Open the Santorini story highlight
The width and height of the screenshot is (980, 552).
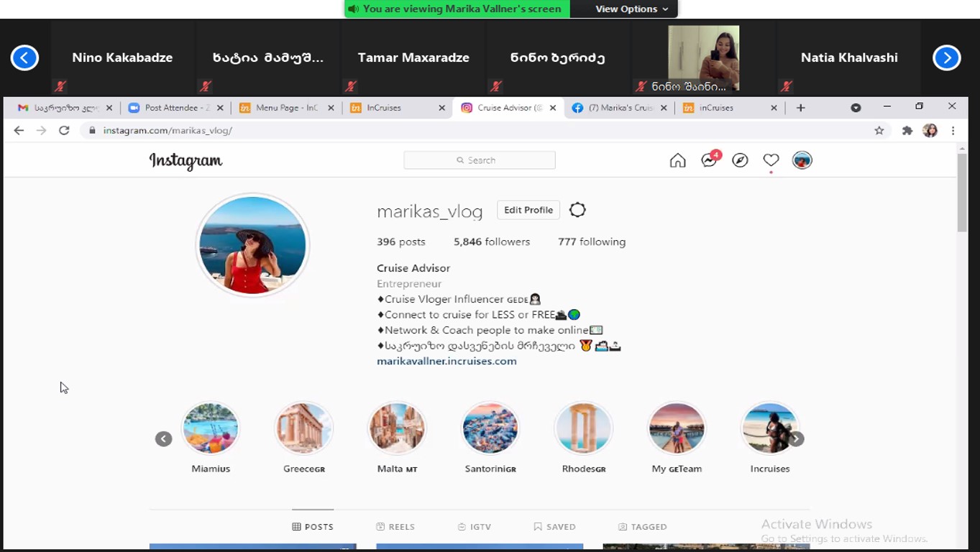[490, 428]
